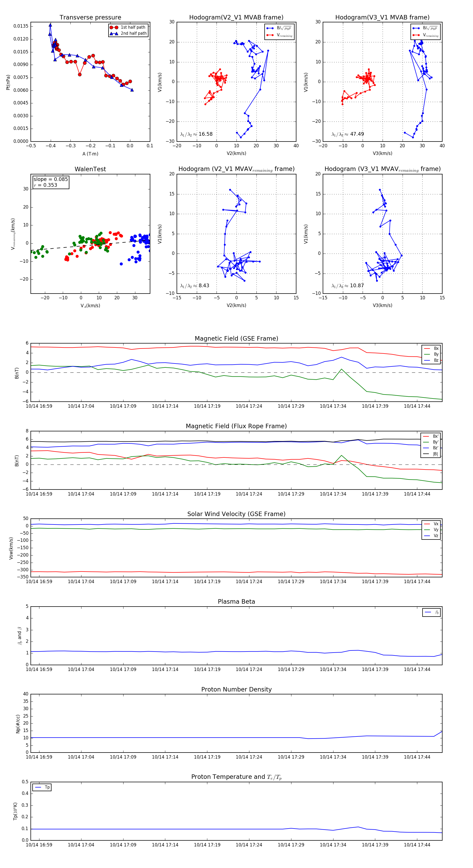Click the 0.0135 tick on Transverse pressure
Image resolution: width=473 pixels, height=868 pixels.
(x=21, y=26)
